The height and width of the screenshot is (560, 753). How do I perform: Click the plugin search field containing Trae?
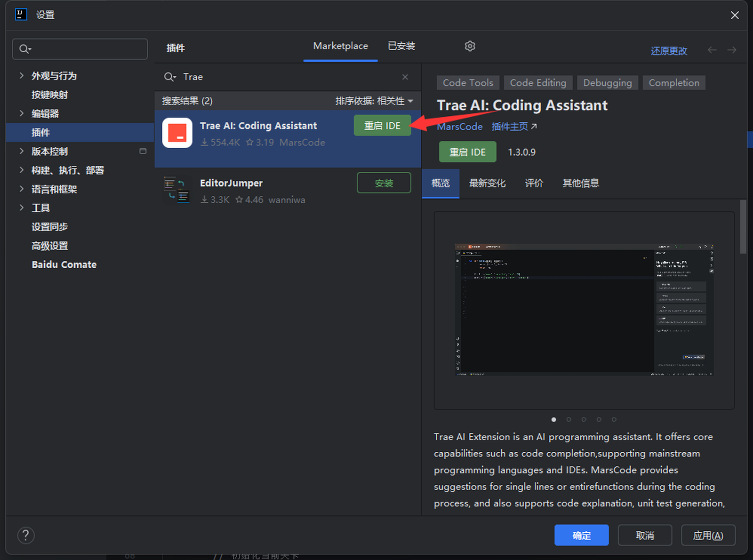coord(288,77)
